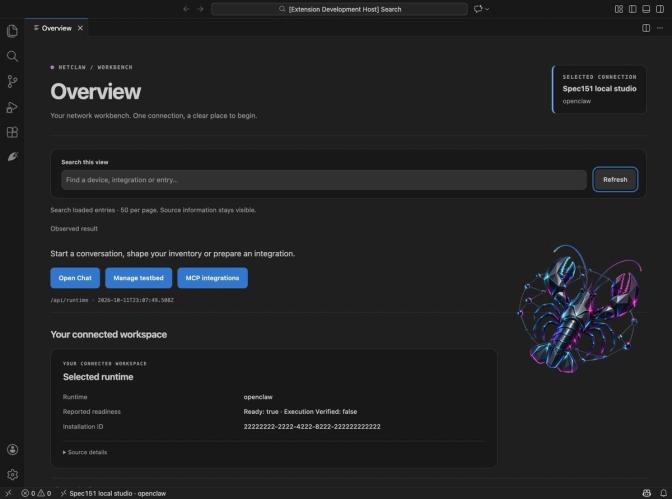The width and height of the screenshot is (672, 499).
Task: Open the Accounts menu icon
Action: [12, 449]
